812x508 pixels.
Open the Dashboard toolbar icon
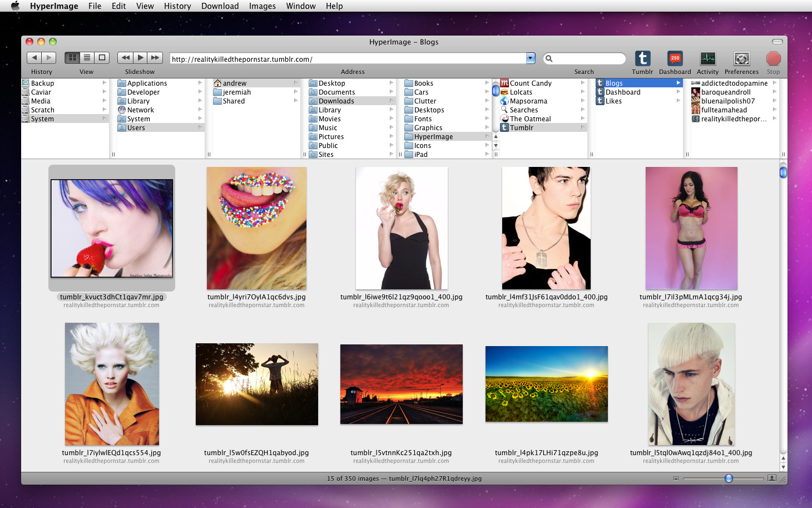(675, 58)
